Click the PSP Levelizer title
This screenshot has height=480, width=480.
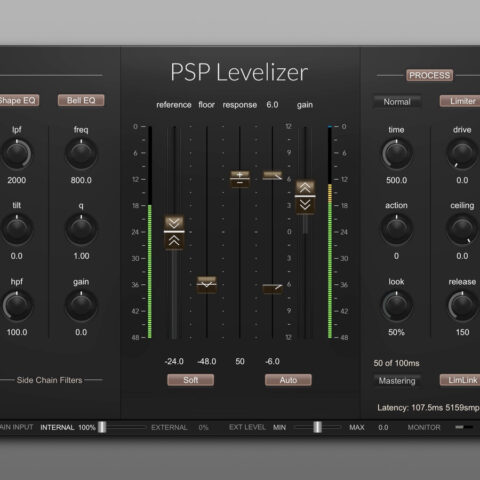click(x=239, y=72)
